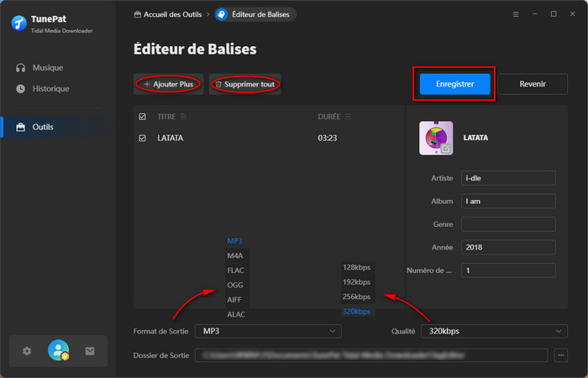Viewport: 588px width, 378px height.
Task: Click the Genre input field
Action: (x=508, y=224)
